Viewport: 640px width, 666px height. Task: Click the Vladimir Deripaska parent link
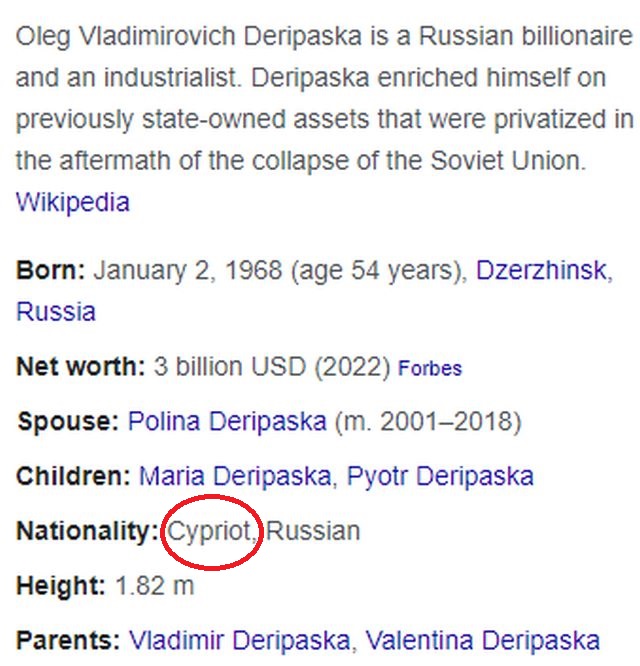[238, 639]
